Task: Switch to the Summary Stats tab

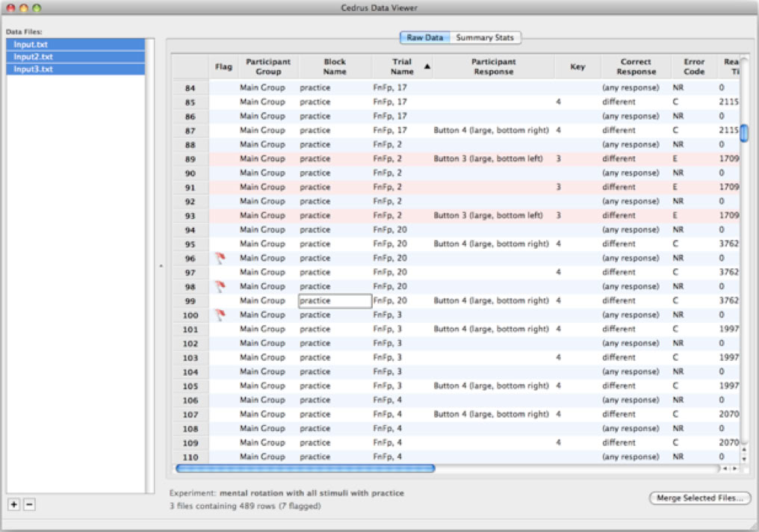Action: pyautogui.click(x=485, y=37)
